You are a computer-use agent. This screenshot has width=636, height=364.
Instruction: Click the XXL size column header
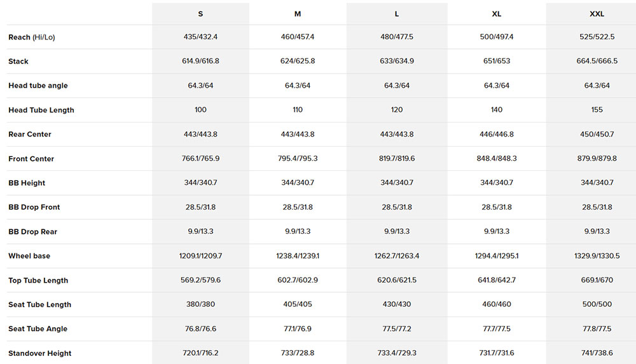(x=597, y=13)
